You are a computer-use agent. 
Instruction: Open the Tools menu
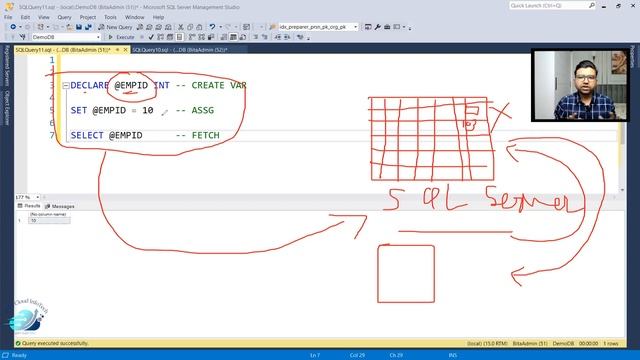(110, 17)
